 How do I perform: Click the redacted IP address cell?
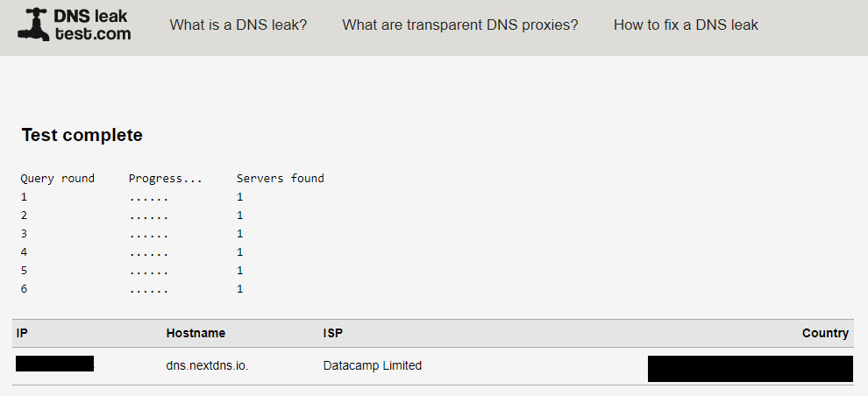pyautogui.click(x=54, y=364)
